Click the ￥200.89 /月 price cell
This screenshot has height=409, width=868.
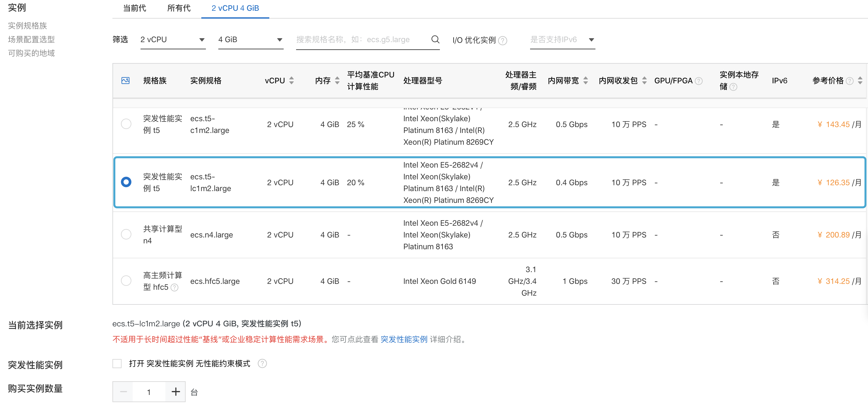pos(839,235)
